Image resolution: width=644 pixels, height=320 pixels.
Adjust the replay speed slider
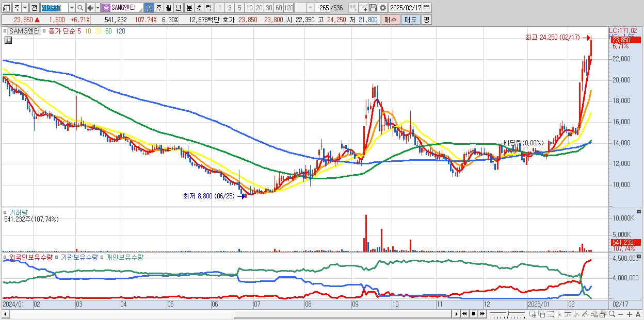pos(508,314)
